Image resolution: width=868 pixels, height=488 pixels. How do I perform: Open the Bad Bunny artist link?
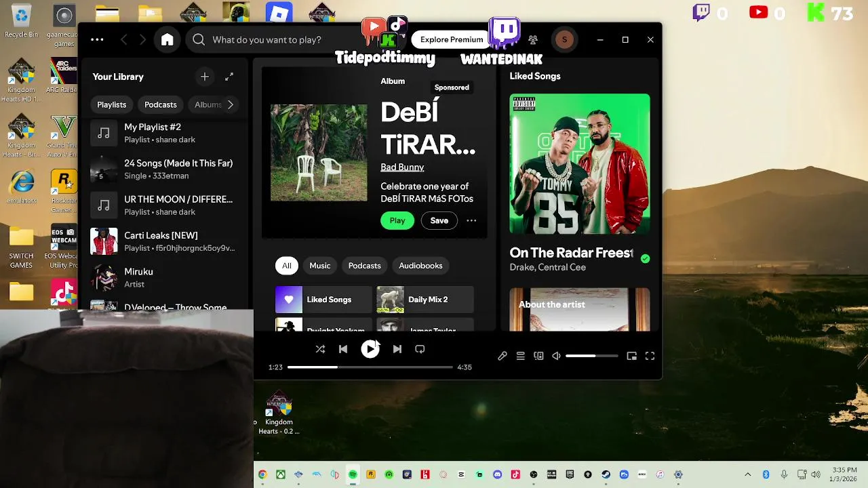[402, 167]
